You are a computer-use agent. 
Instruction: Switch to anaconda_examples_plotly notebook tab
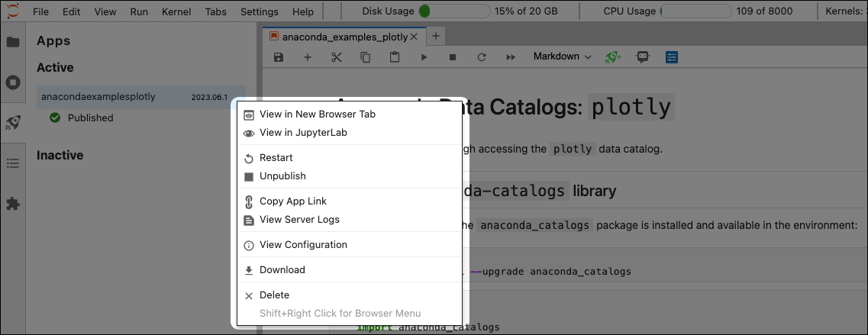pyautogui.click(x=344, y=37)
